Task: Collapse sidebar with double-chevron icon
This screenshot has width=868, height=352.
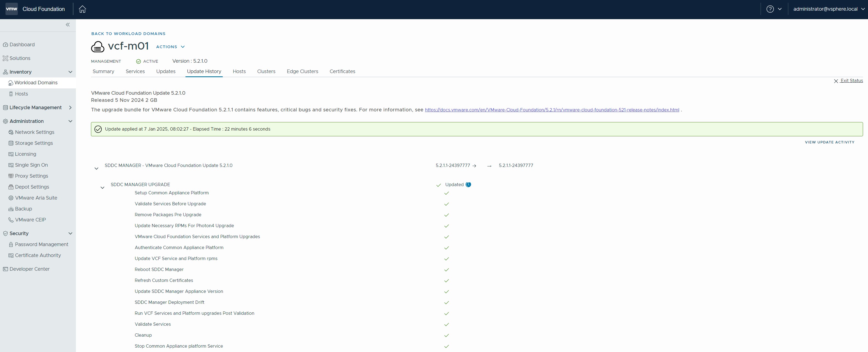Action: pyautogui.click(x=68, y=25)
